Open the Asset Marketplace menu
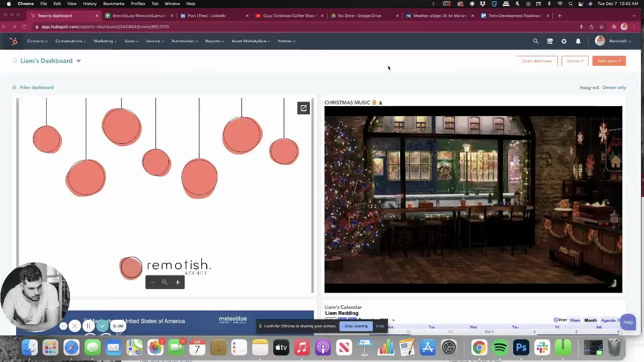644x362 pixels. (x=251, y=41)
